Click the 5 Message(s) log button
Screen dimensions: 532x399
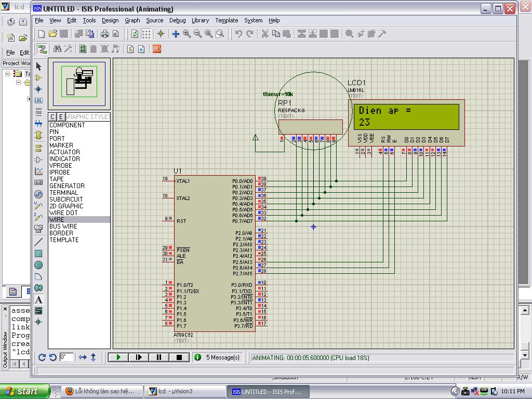click(217, 357)
